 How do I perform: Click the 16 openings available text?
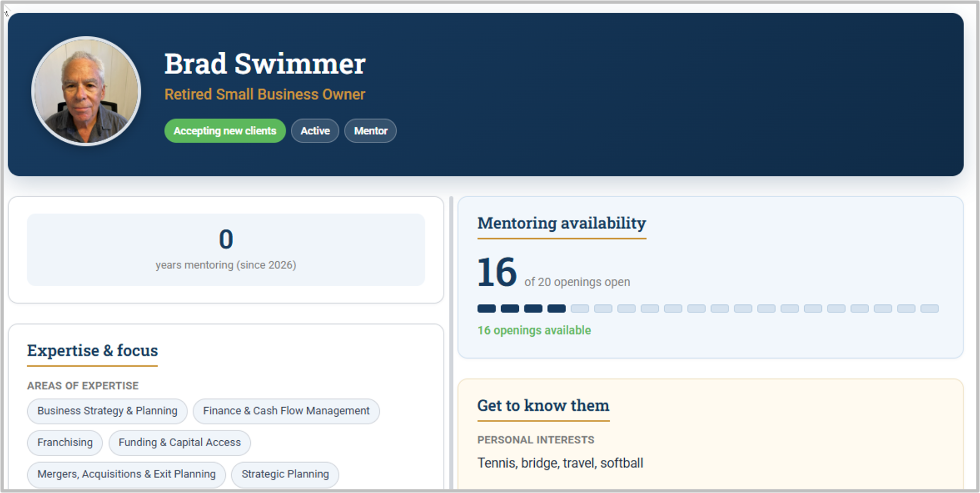[x=534, y=330]
